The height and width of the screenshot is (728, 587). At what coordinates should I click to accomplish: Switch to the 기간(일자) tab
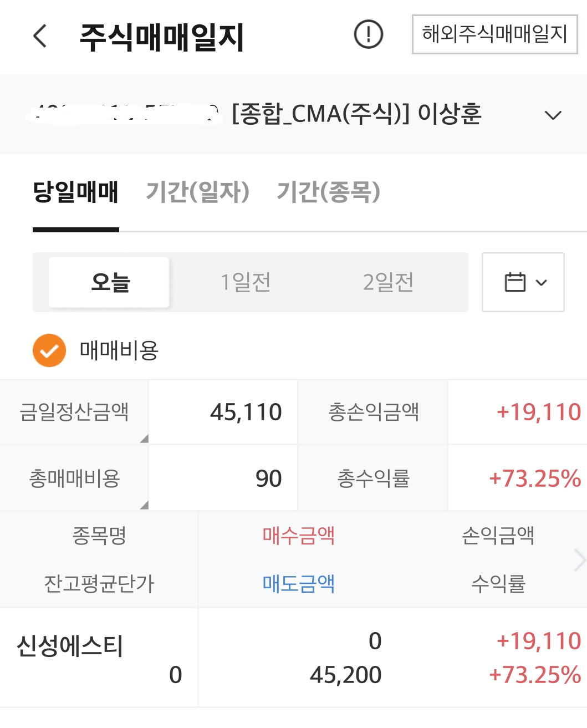click(197, 192)
